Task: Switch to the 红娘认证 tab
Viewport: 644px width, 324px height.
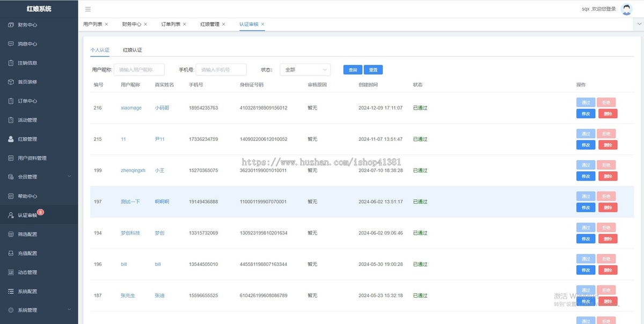Action: coord(133,50)
